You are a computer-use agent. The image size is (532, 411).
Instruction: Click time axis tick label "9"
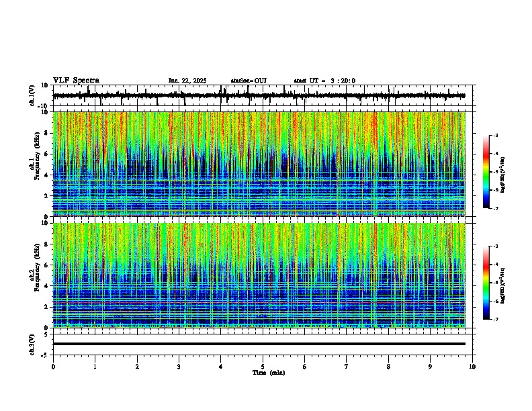[x=430, y=367]
